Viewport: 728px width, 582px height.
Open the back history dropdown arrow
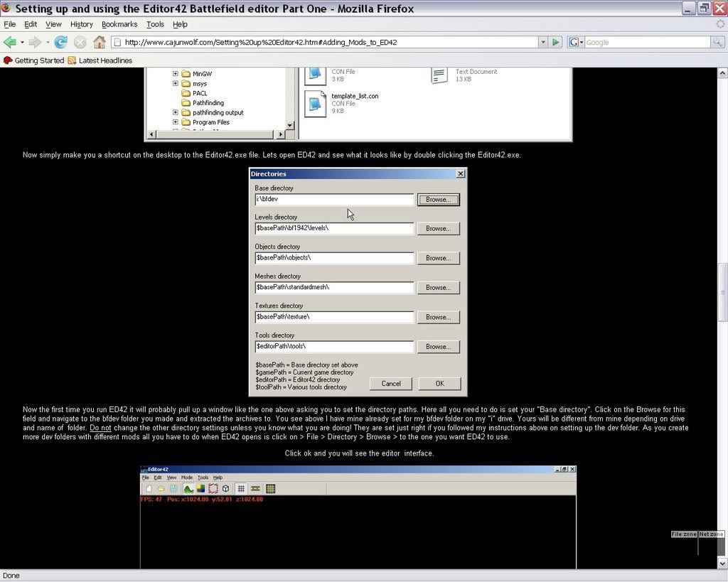[x=22, y=43]
